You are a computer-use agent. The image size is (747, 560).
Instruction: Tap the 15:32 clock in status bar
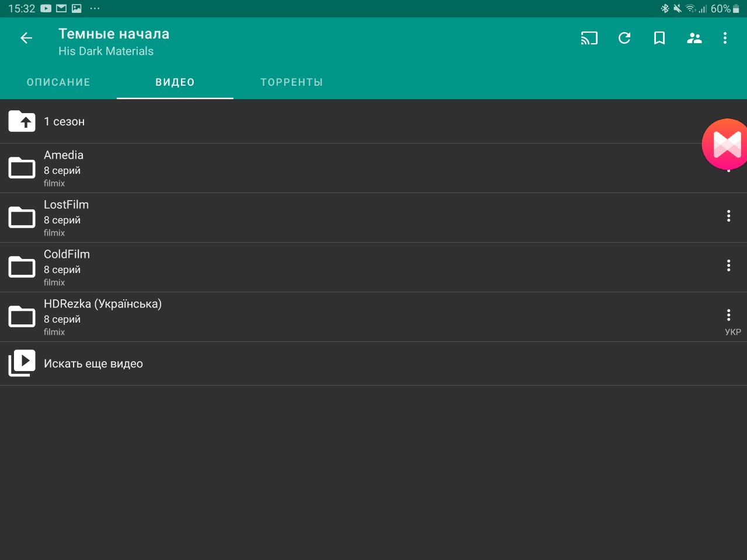click(x=22, y=9)
